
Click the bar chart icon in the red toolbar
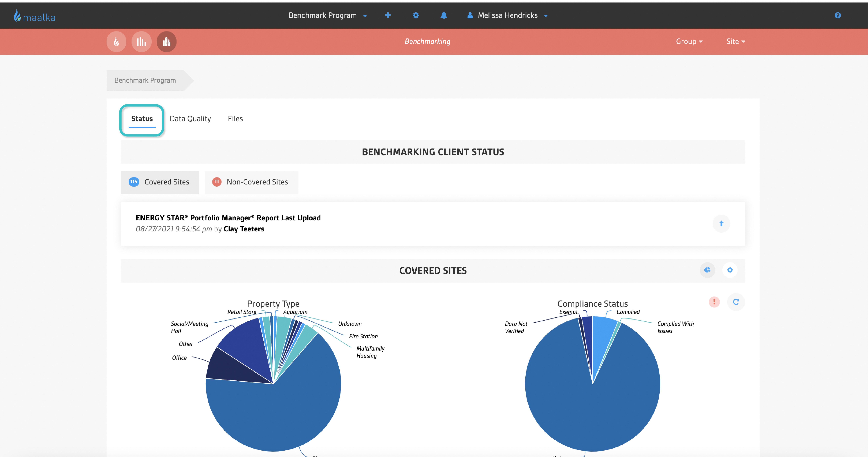142,42
